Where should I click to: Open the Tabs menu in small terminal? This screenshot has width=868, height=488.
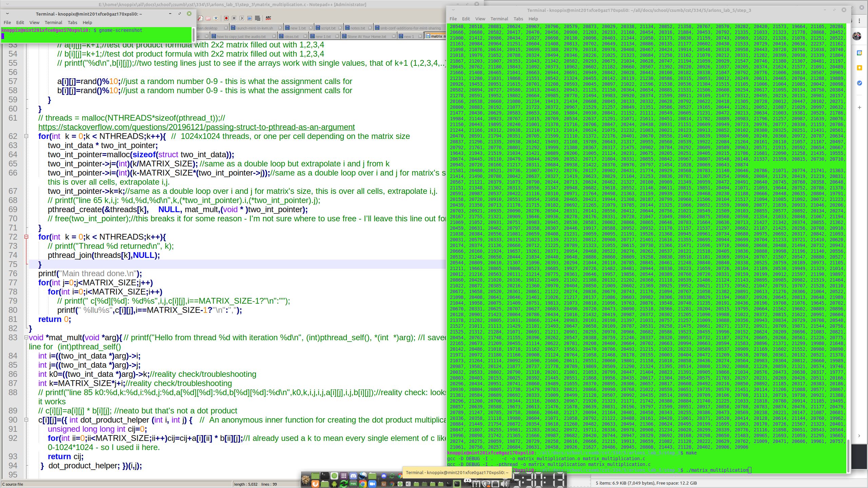(72, 22)
